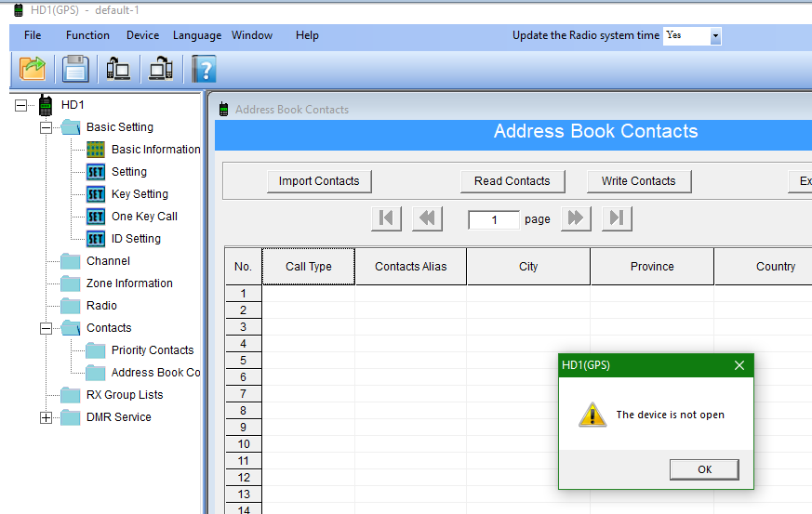Image resolution: width=812 pixels, height=514 pixels.
Task: Click the Read from radio toolbar icon
Action: 118,69
